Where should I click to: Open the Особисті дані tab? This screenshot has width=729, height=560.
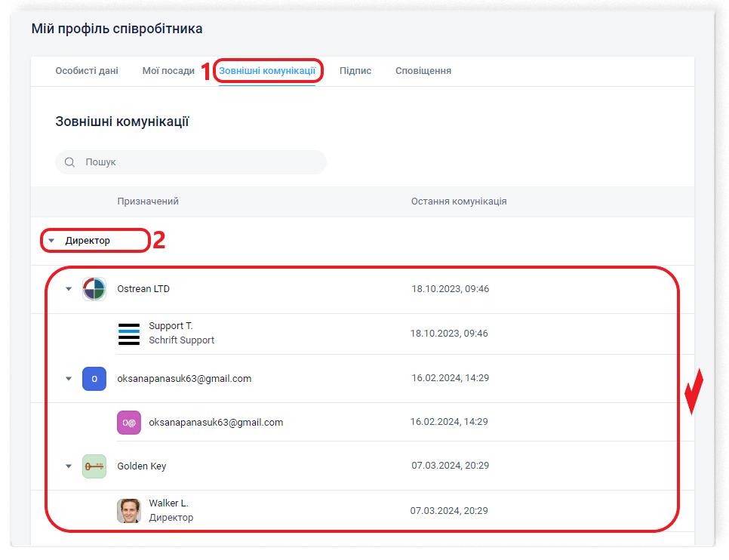click(87, 71)
